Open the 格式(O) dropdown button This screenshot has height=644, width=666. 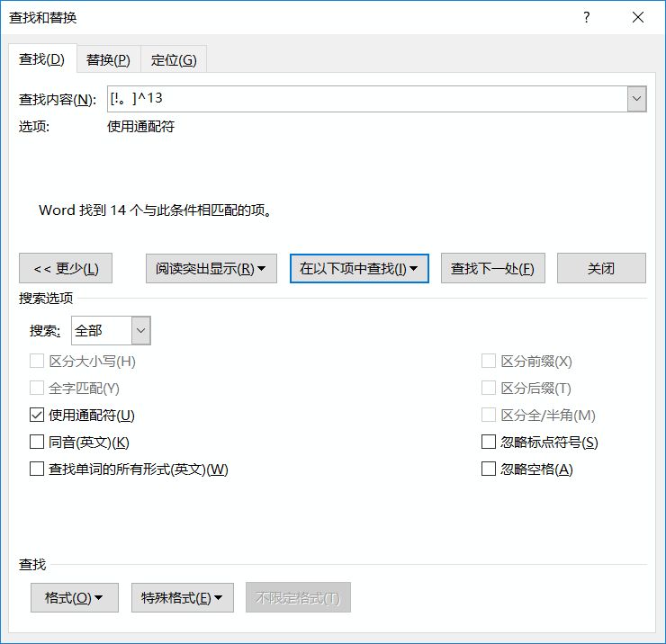75,598
